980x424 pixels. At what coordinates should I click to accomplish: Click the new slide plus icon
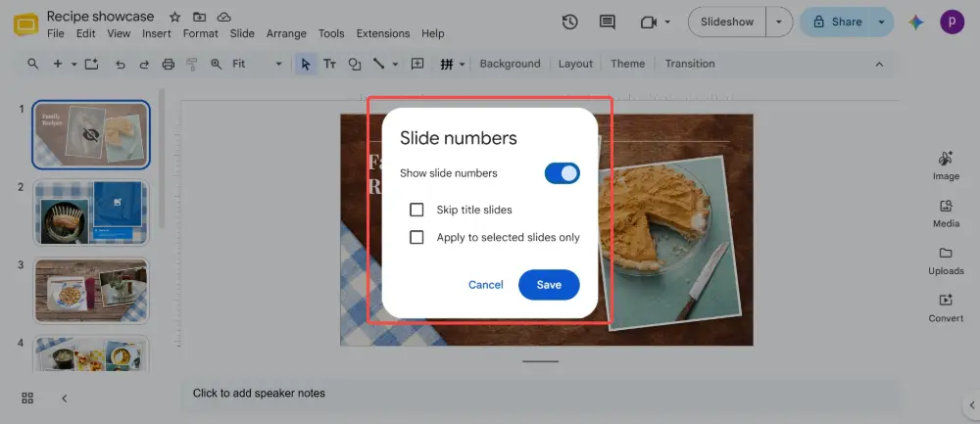pos(58,64)
